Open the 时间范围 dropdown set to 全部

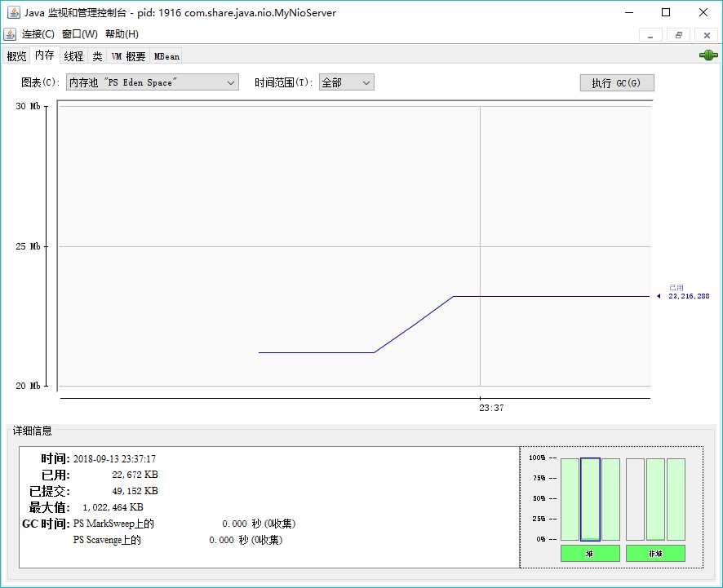pyautogui.click(x=346, y=82)
